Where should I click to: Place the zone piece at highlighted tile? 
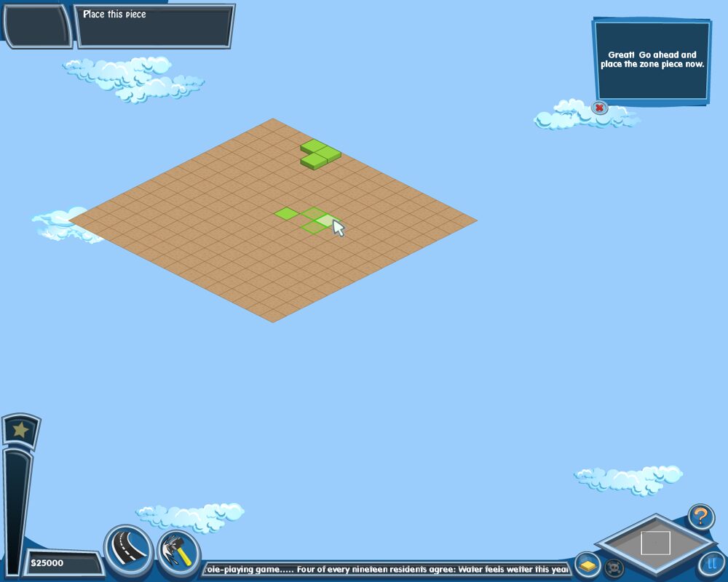[x=328, y=220]
